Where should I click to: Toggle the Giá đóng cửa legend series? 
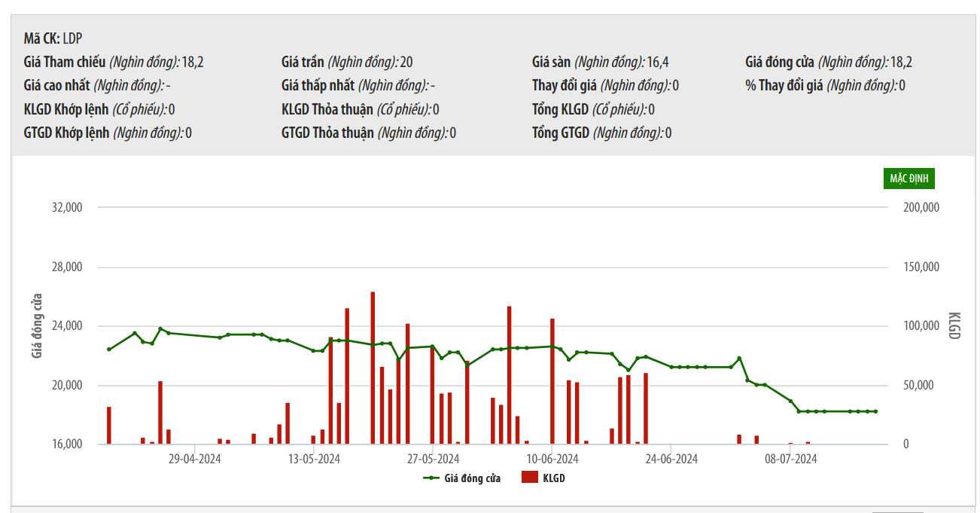472,478
